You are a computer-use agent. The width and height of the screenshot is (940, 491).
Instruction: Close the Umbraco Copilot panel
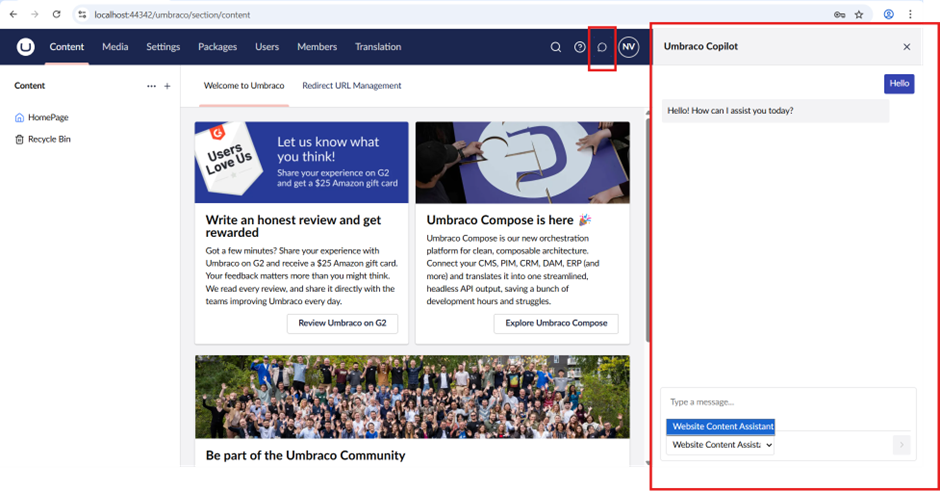point(906,47)
